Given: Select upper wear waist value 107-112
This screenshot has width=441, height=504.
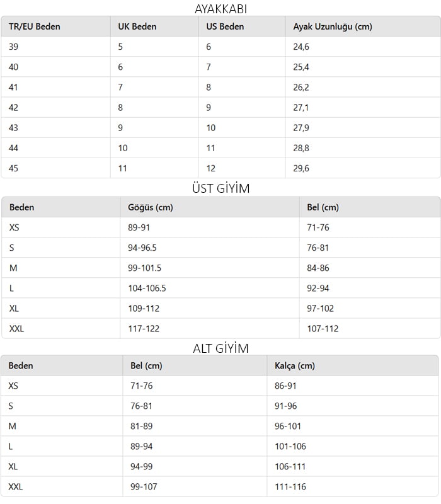Looking at the screenshot, I should coord(323,328).
